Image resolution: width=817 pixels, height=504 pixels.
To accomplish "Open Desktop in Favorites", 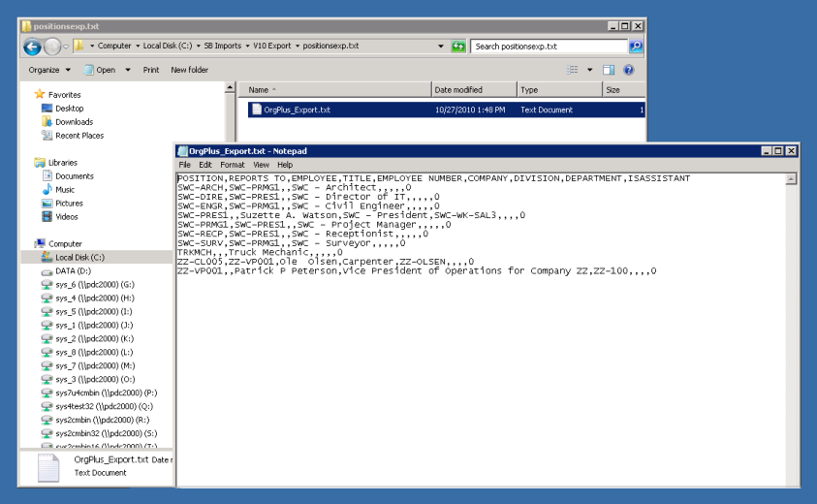I will [x=70, y=109].
